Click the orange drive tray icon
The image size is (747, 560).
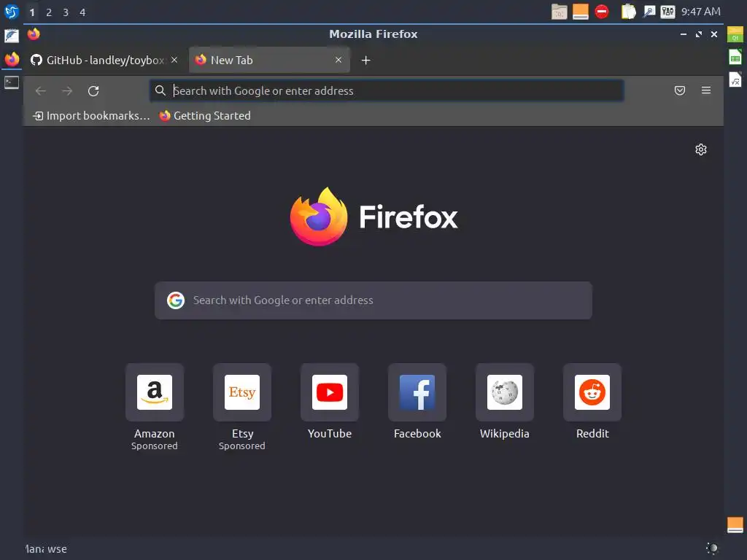coord(580,12)
